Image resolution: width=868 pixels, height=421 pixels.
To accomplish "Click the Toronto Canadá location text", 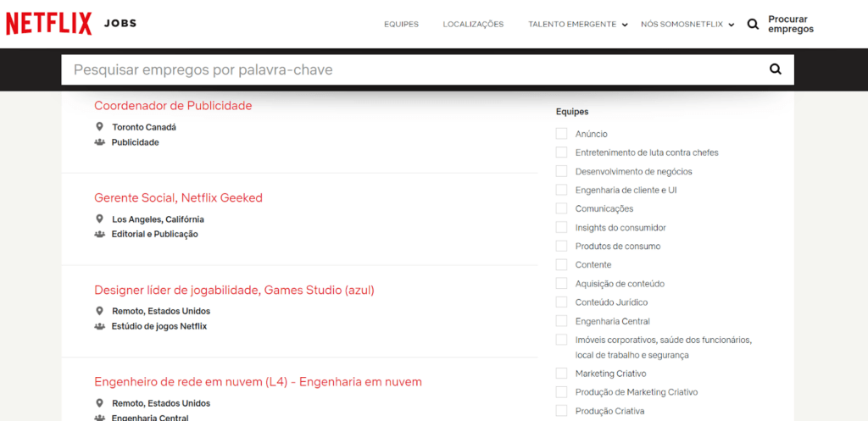I will (144, 127).
